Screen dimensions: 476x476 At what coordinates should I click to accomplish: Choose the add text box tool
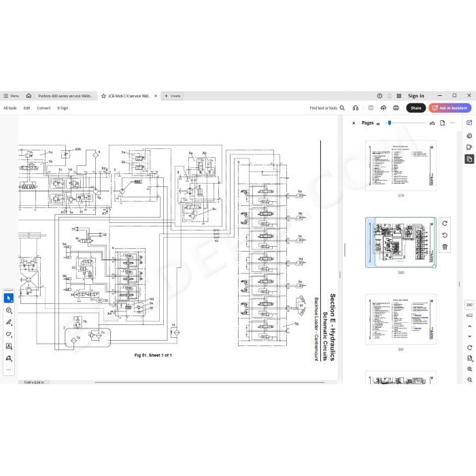click(x=9, y=346)
